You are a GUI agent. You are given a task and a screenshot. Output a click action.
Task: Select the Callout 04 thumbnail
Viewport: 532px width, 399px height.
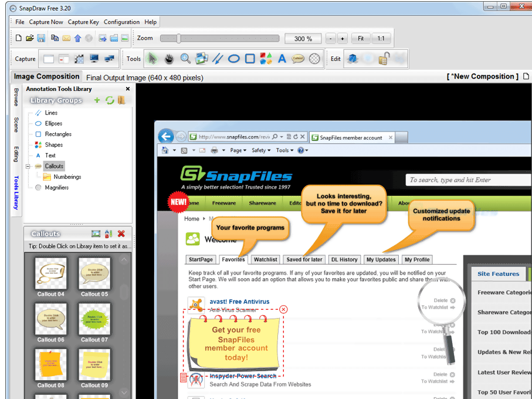(51, 273)
